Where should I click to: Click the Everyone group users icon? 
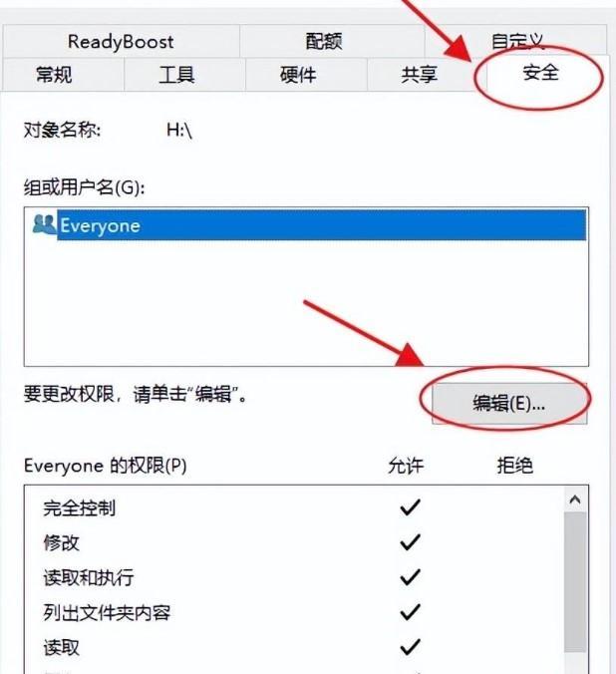point(44,224)
